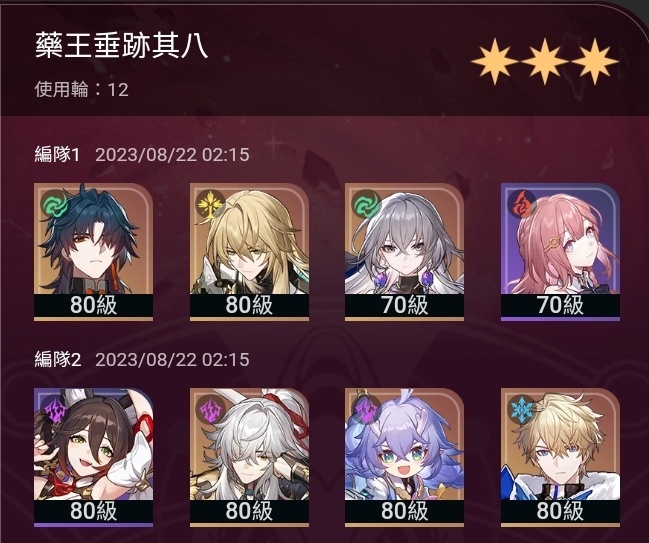The width and height of the screenshot is (649, 543).
Task: Click the 編隊2 team label
Action: pyautogui.click(x=58, y=359)
